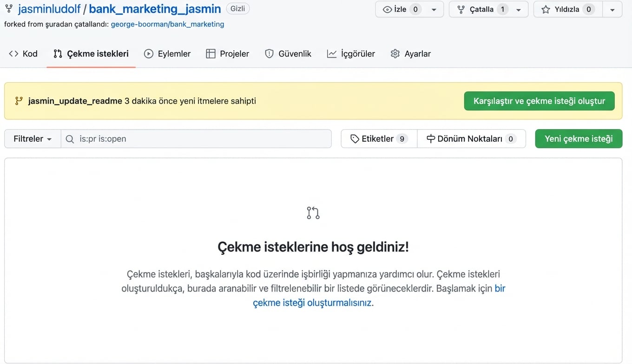Screen dimensions: 632x364
Task: Click the pull request icon above the welcome message
Action: tap(313, 213)
